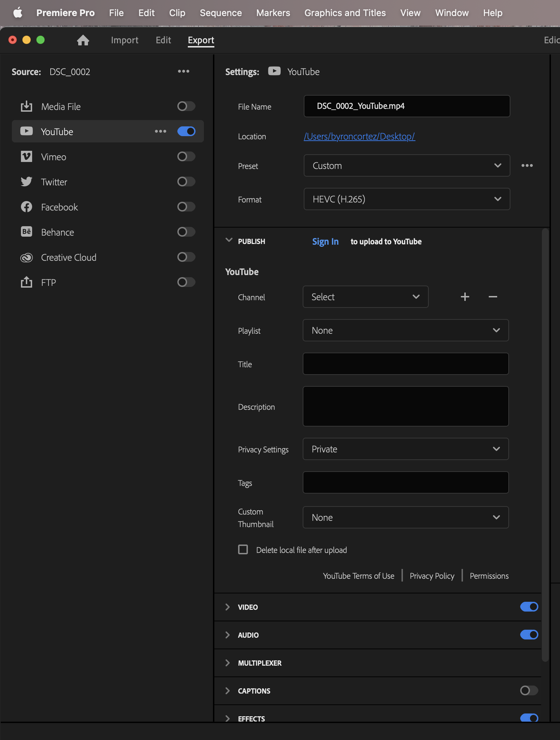Open the Sequence menu
Screen dimensions: 560x740
tap(221, 13)
